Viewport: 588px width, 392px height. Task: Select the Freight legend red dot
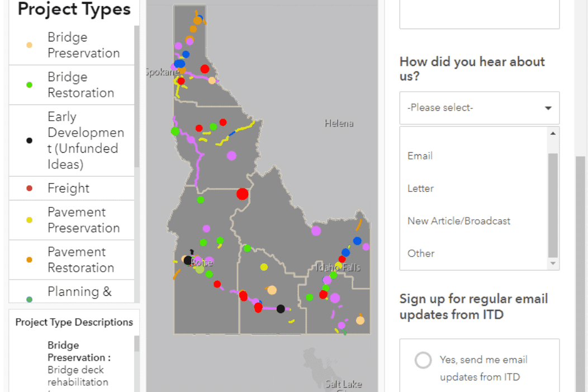click(29, 188)
